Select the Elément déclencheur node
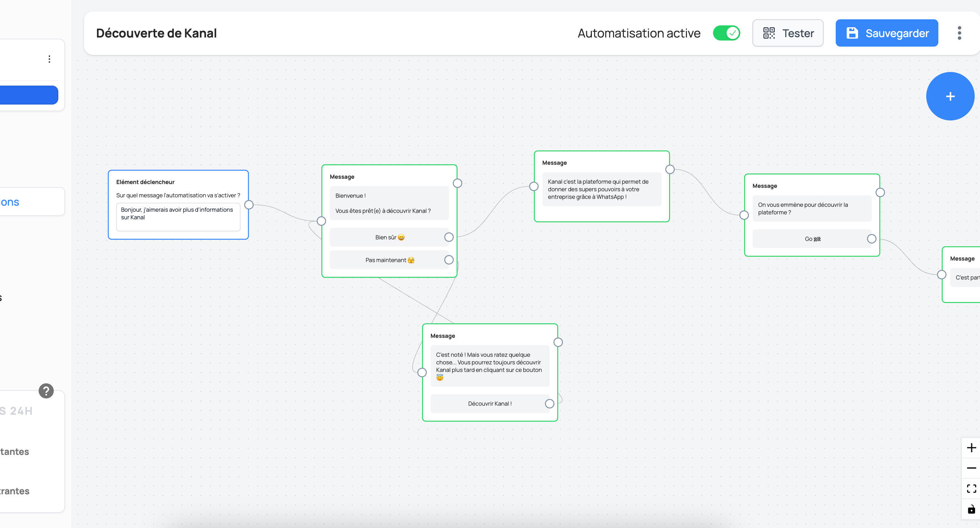This screenshot has height=528, width=980. pos(145,182)
